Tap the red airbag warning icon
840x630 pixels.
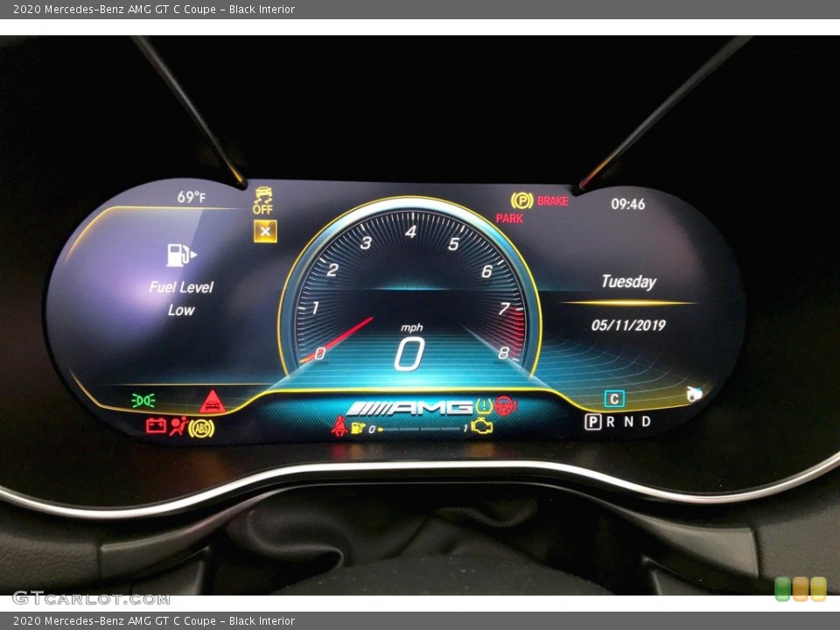[178, 426]
